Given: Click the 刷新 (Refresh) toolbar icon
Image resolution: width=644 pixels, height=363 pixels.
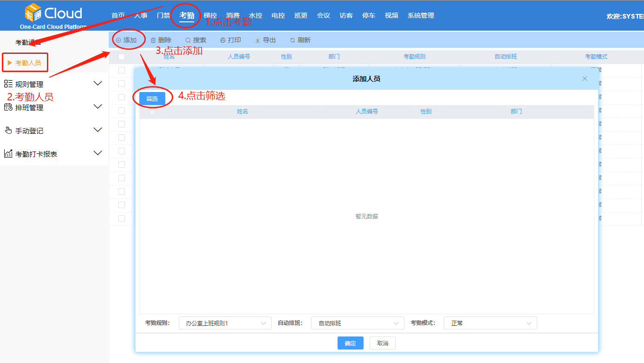Looking at the screenshot, I should coord(292,40).
